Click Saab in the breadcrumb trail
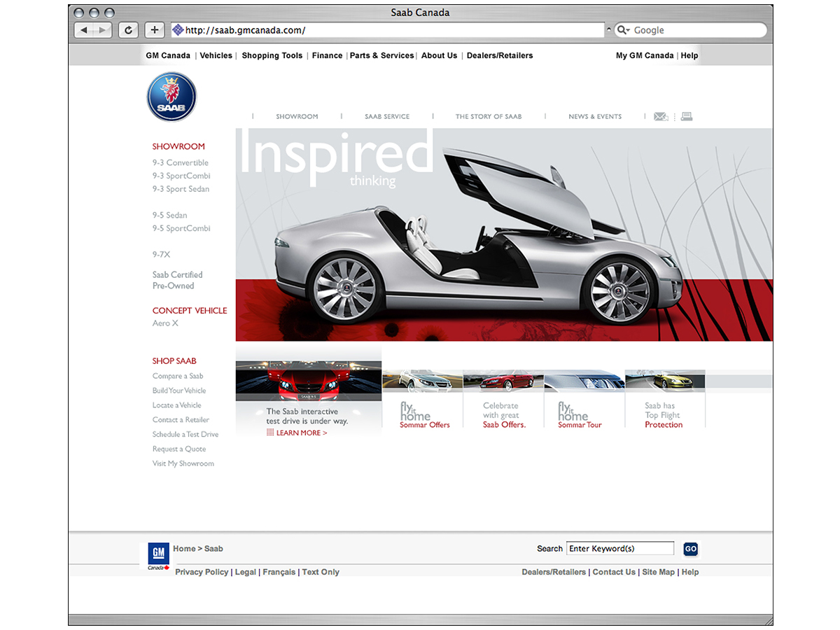This screenshot has width=840, height=630. (x=213, y=549)
